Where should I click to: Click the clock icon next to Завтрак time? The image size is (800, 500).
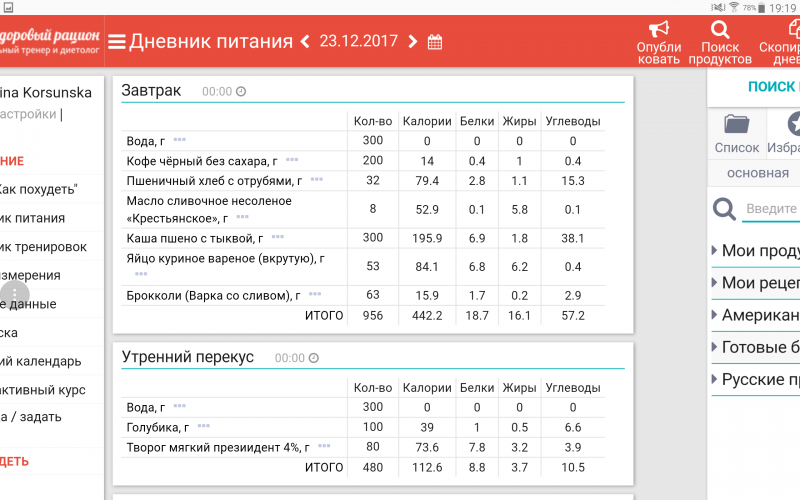coord(241,92)
